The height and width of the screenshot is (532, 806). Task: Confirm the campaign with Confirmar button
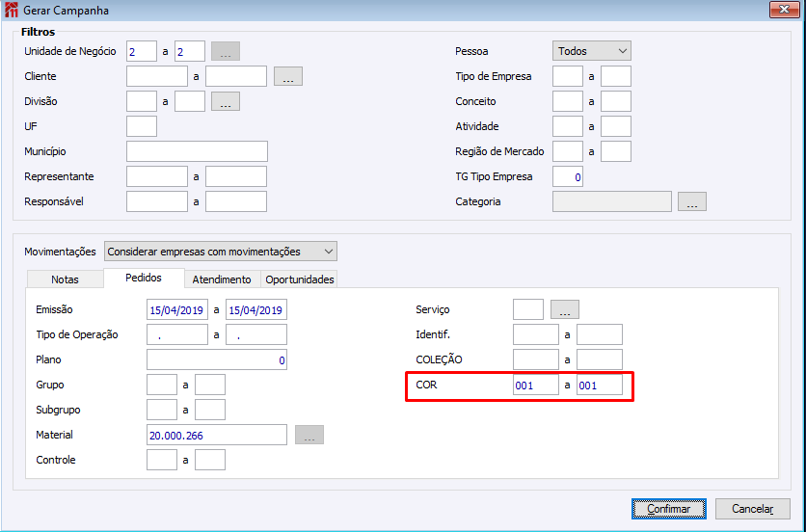coord(669,509)
